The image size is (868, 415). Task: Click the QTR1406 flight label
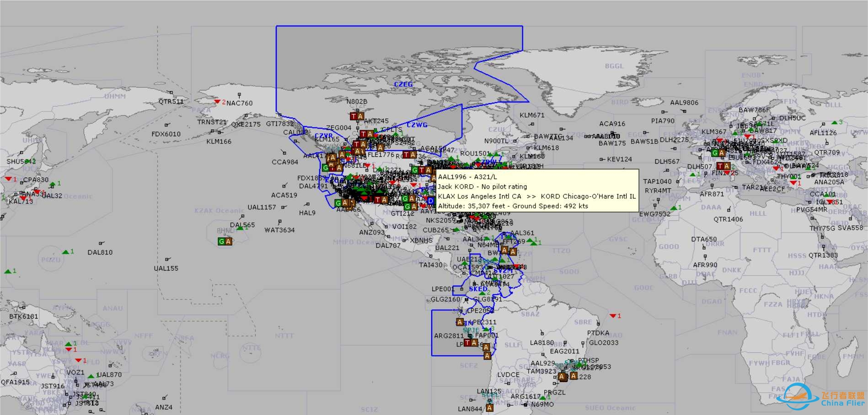[728, 219]
